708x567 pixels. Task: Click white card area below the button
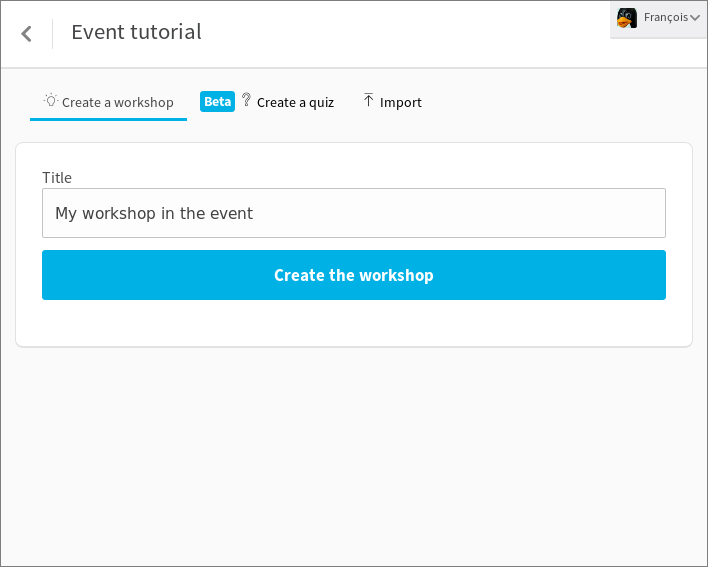354,323
